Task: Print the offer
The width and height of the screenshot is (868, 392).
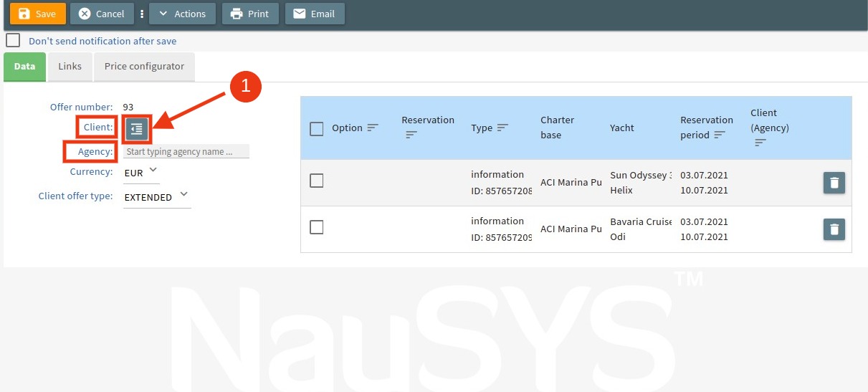Action: point(250,14)
